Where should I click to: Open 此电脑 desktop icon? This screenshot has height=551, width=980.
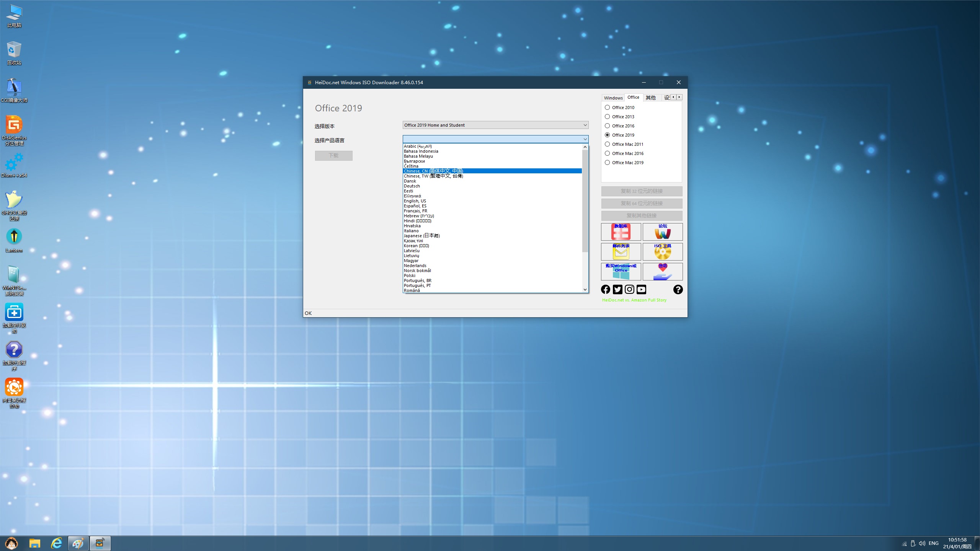point(14,16)
